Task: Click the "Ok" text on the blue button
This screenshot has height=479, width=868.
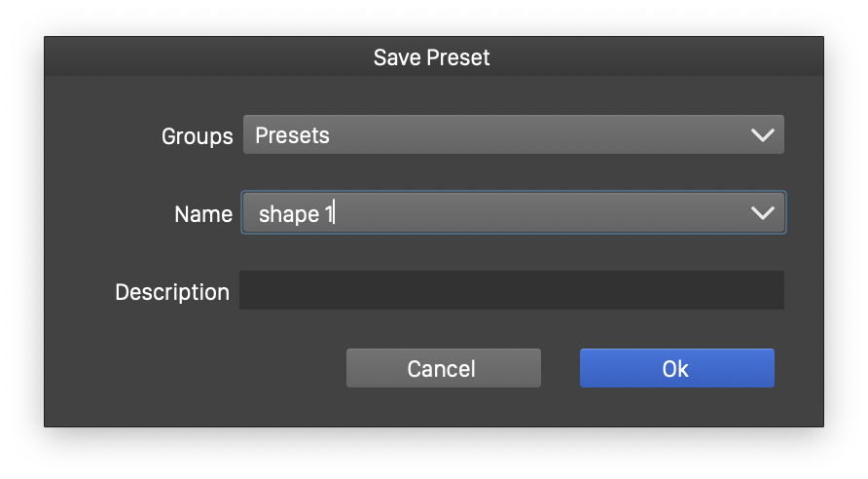Action: click(675, 369)
